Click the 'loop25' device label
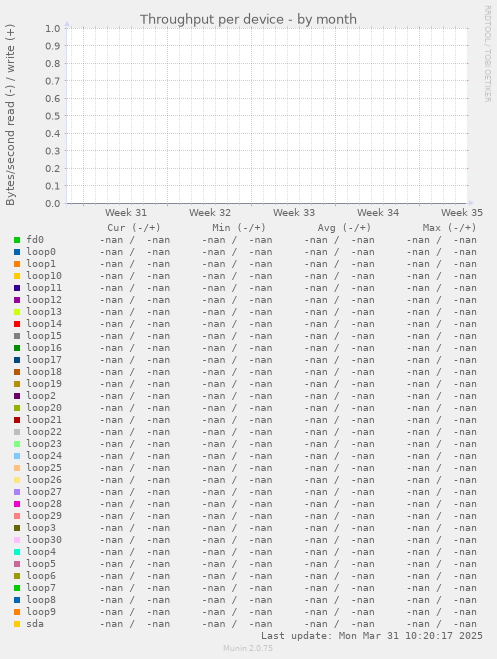The width and height of the screenshot is (497, 659). [44, 468]
